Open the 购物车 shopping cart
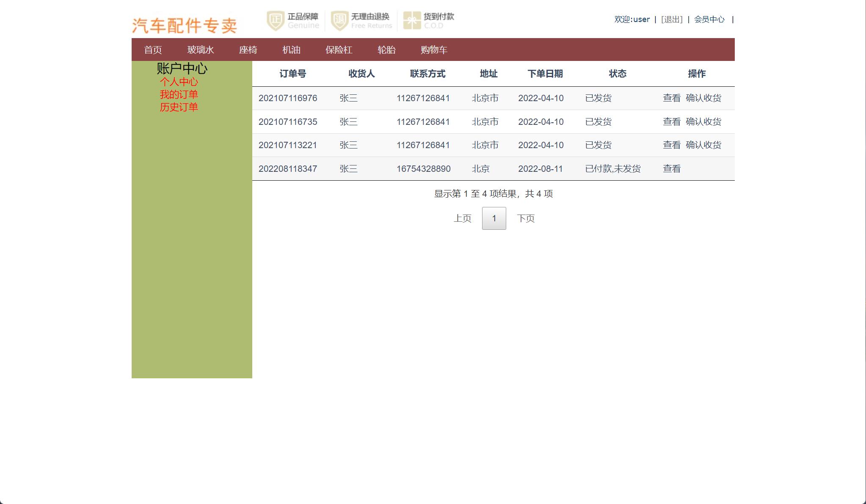The width and height of the screenshot is (866, 504). (433, 50)
